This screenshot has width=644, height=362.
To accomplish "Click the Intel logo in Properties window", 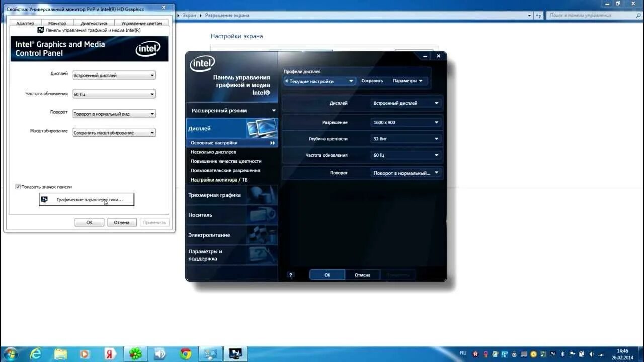I will click(148, 49).
